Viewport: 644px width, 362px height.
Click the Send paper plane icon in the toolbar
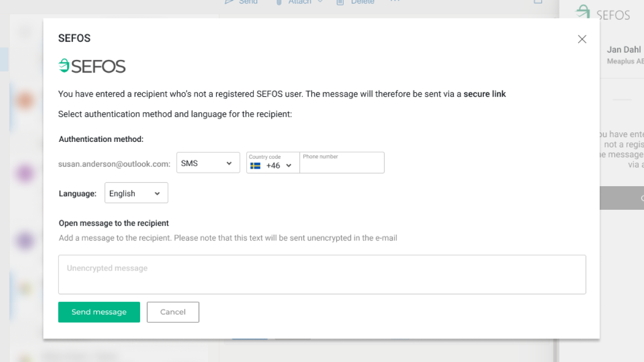tap(230, 2)
